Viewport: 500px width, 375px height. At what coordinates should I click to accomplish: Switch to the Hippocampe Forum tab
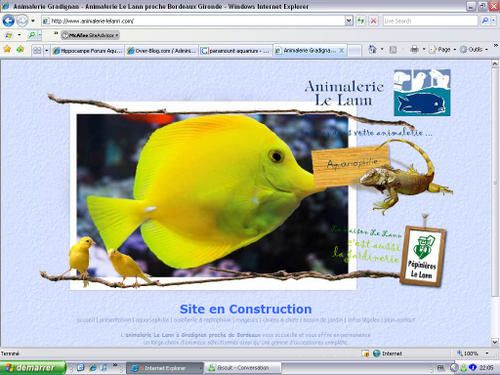point(88,51)
